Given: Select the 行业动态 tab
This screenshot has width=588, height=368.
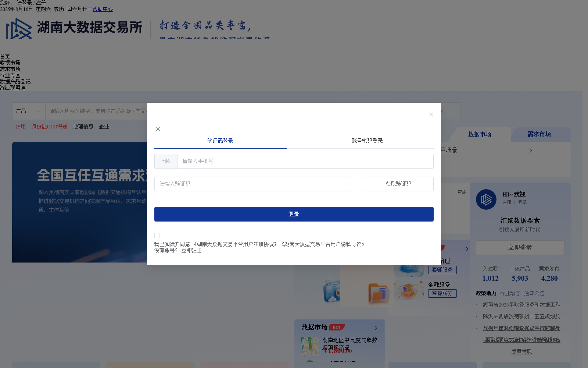Looking at the screenshot, I should click(510, 293).
